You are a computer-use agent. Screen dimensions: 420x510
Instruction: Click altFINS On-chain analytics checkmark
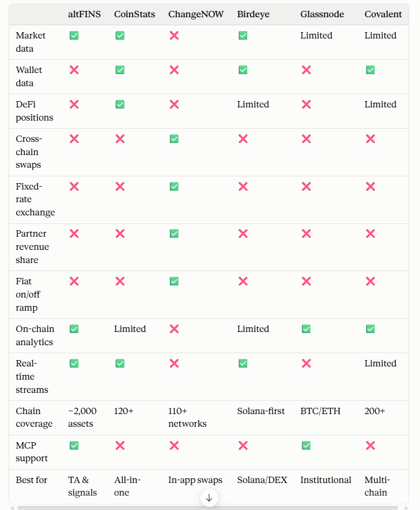[x=74, y=329]
